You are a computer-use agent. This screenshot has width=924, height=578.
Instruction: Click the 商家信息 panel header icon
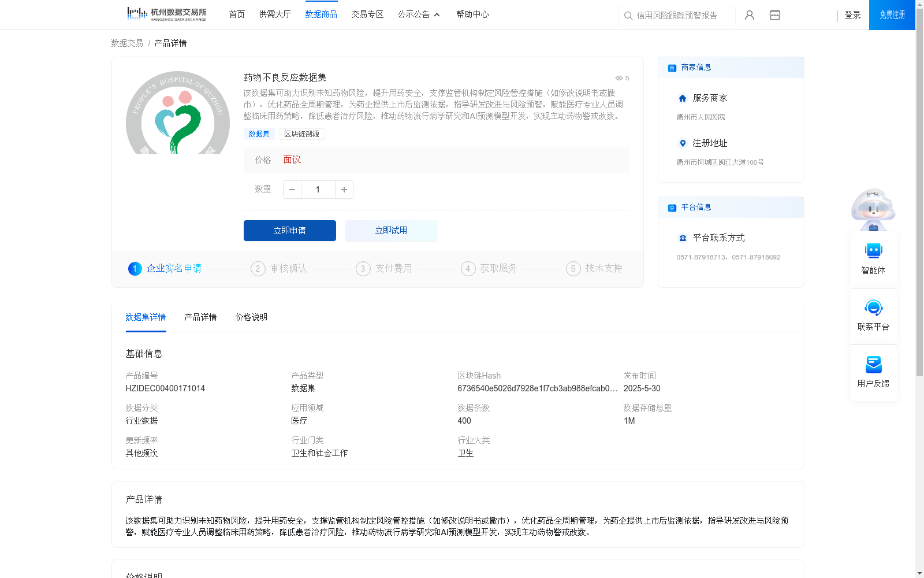tap(672, 68)
